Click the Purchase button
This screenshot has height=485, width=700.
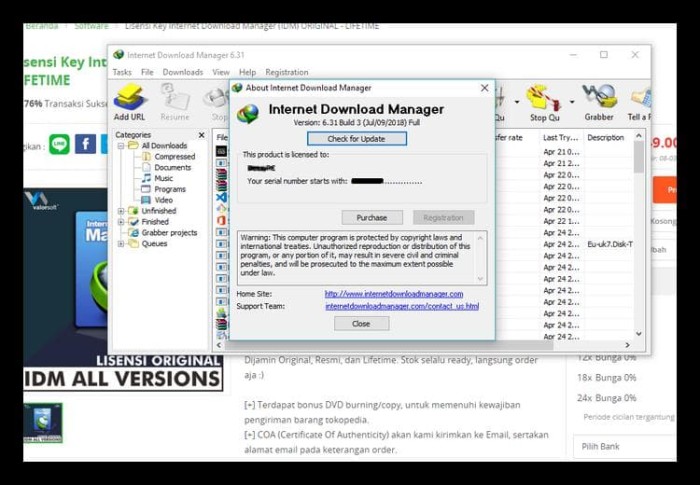coord(372,217)
